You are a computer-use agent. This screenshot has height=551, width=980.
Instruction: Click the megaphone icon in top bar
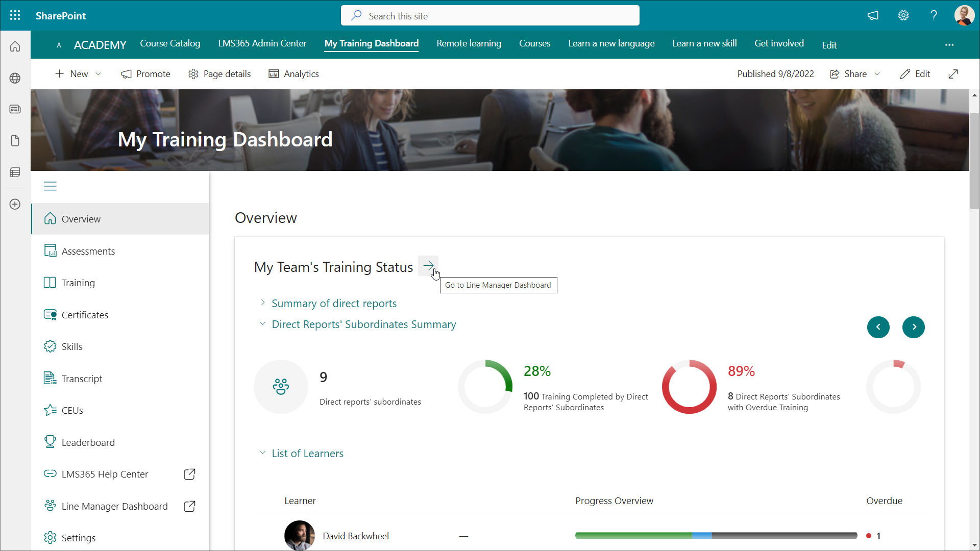pyautogui.click(x=873, y=15)
